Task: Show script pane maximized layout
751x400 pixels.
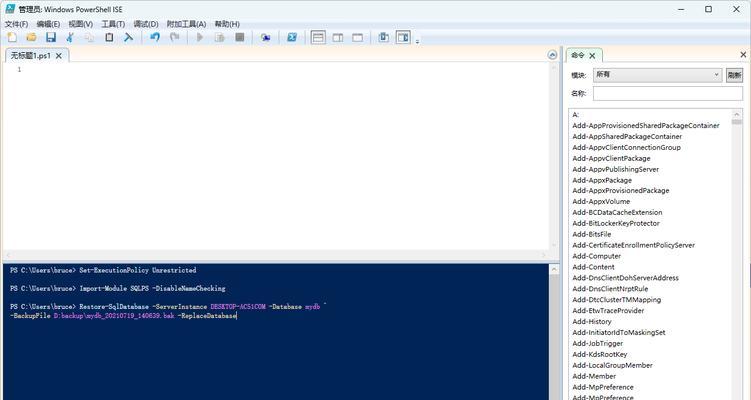Action: point(357,37)
